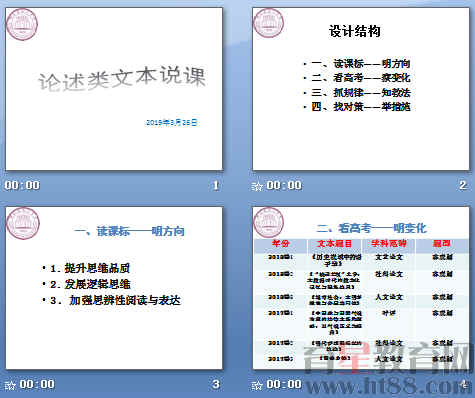Click the blue date text on slide 1
The width and height of the screenshot is (475, 398).
click(x=172, y=122)
